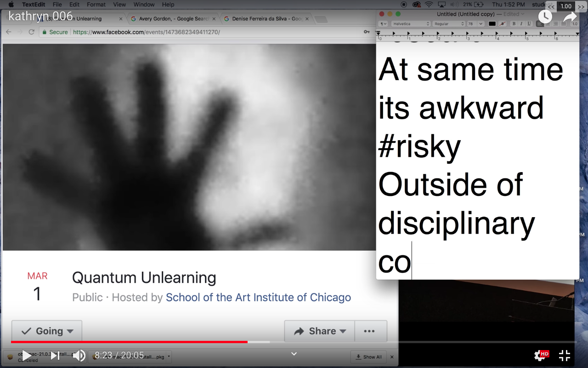
Task: Open the Help menu
Action: [x=168, y=5]
